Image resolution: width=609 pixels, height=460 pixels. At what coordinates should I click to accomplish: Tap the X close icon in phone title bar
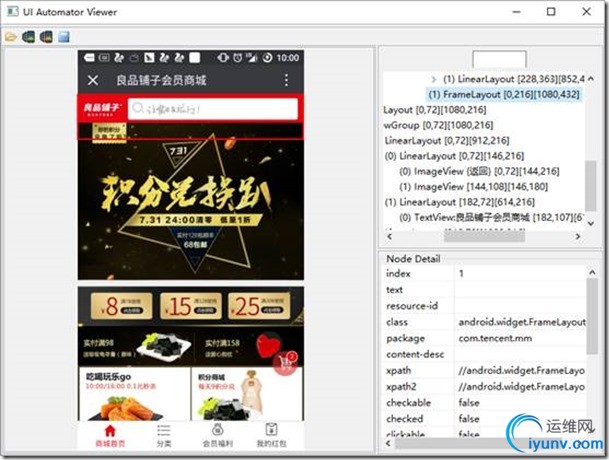pos(92,80)
